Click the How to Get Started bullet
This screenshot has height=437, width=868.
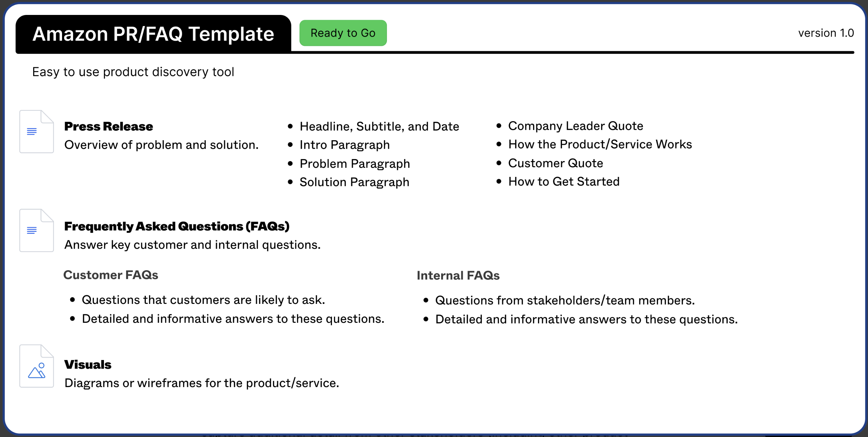click(x=564, y=182)
